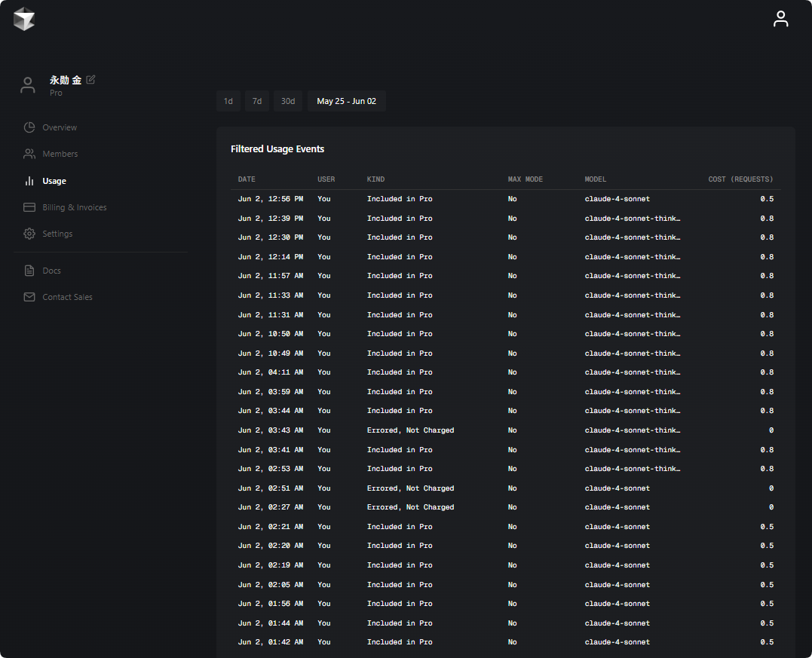Select the Jun 2, 11:33 AM date cell
This screenshot has width=812, height=658.
pyautogui.click(x=271, y=295)
